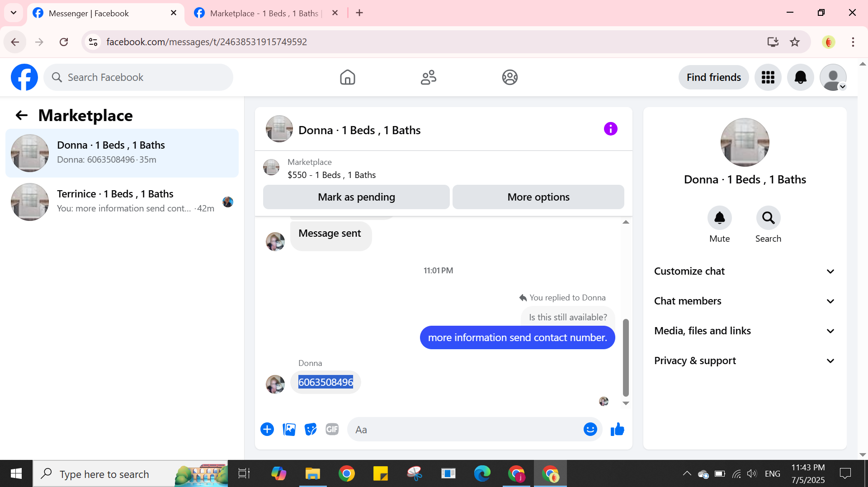Click chat scroll down arrow
868x487 pixels.
(626, 403)
